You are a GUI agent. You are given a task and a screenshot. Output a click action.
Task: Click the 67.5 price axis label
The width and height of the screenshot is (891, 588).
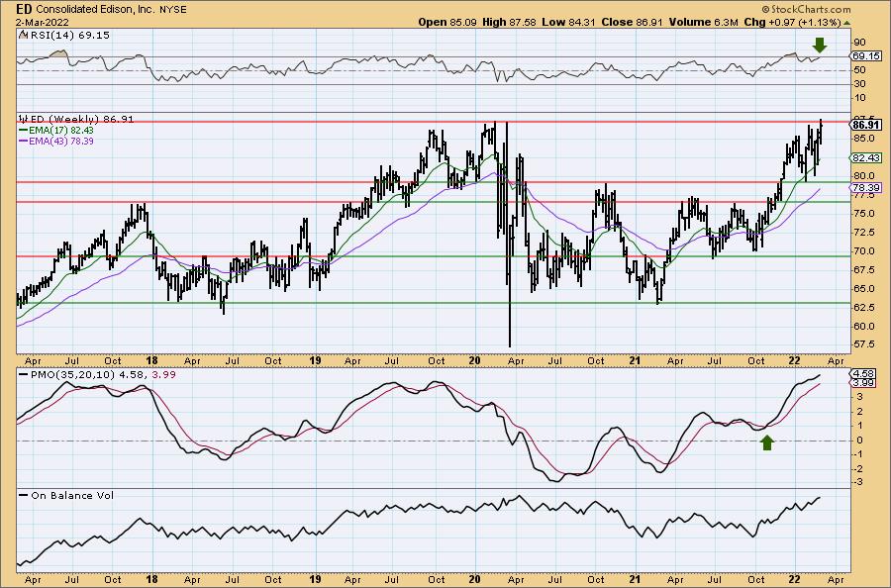(865, 270)
